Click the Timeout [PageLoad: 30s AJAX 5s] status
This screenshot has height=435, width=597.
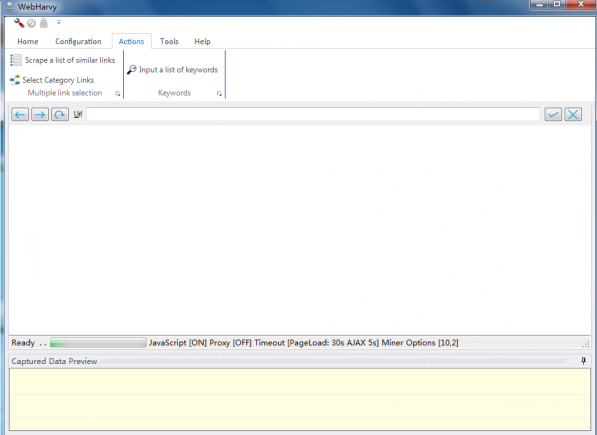click(316, 343)
